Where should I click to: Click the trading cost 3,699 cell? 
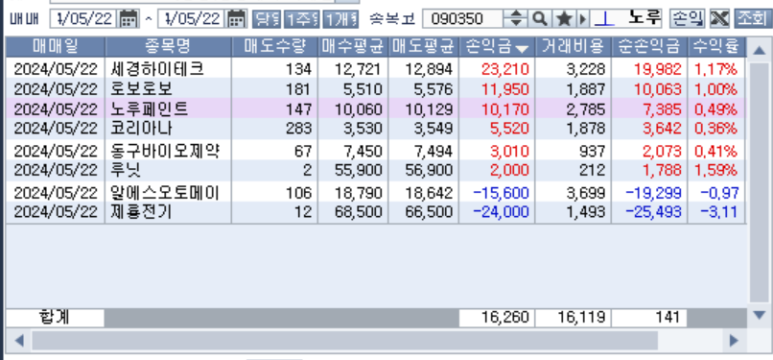(x=586, y=193)
